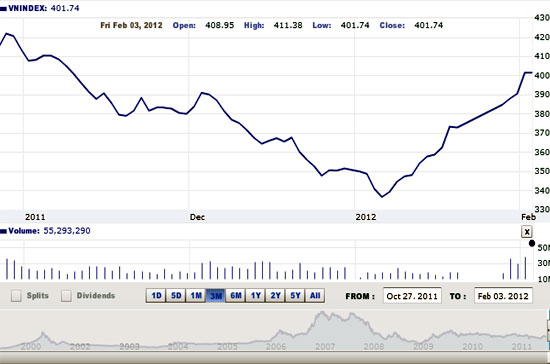Close the volume panel with X
This screenshot has width=550, height=364.
point(527,231)
